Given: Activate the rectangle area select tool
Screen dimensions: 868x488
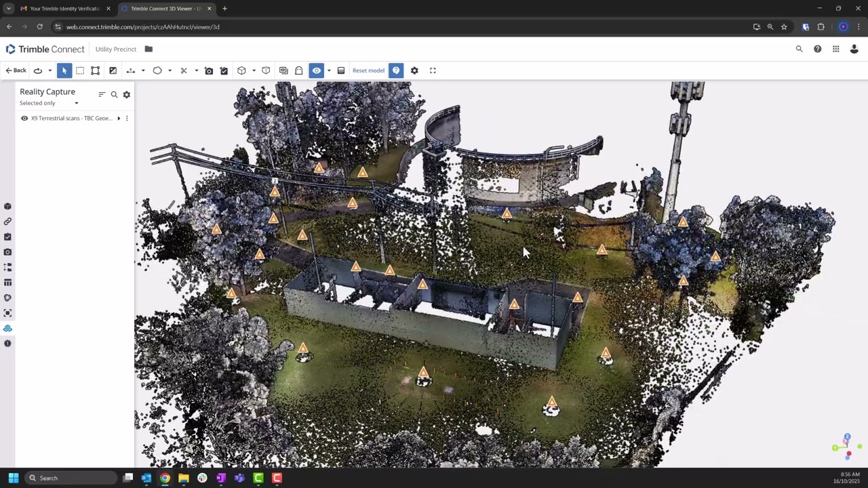Looking at the screenshot, I should pyautogui.click(x=80, y=70).
